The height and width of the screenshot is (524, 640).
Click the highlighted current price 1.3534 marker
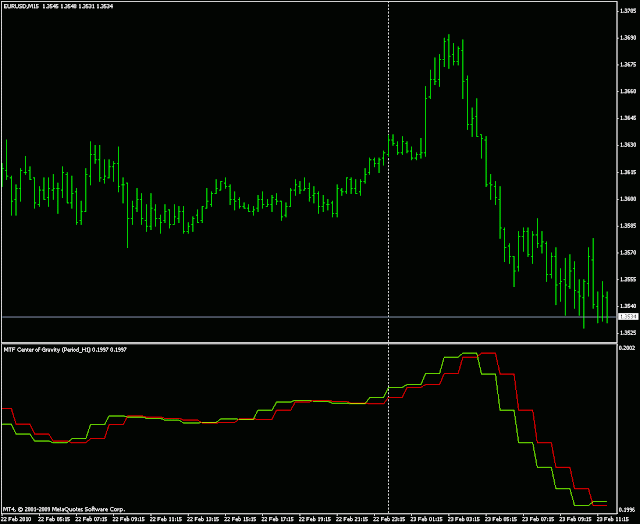[x=628, y=317]
